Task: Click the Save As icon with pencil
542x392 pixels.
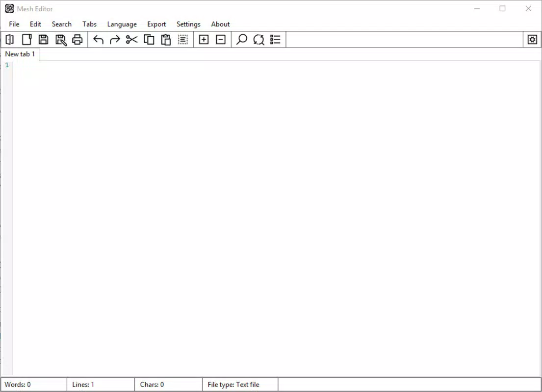Action: 61,40
